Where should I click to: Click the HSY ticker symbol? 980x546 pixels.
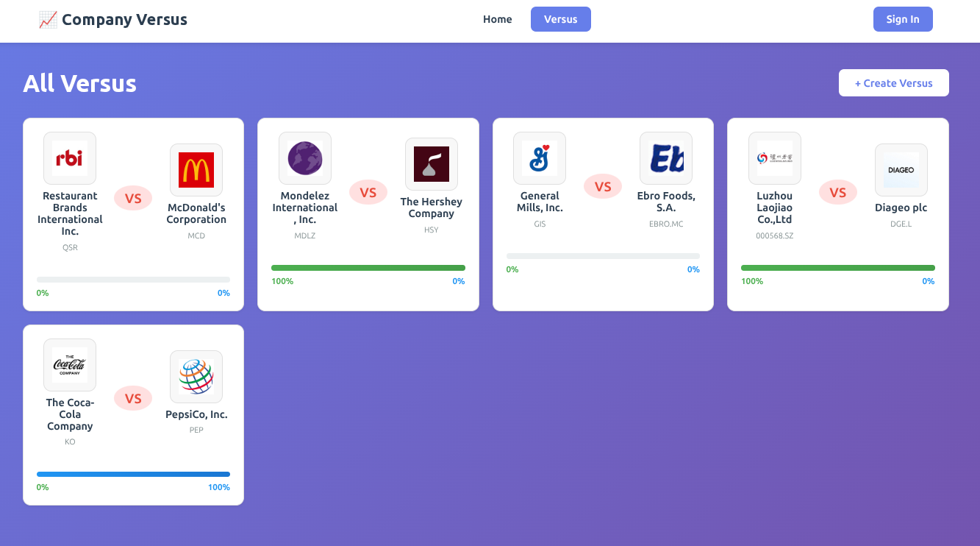(432, 230)
